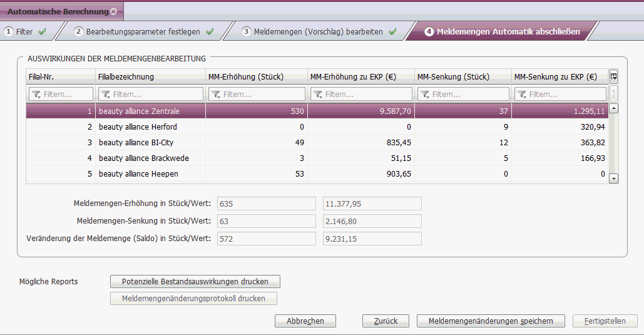The width and height of the screenshot is (644, 335).
Task: Select row beauty alliance Herford
Action: [x=317, y=126]
